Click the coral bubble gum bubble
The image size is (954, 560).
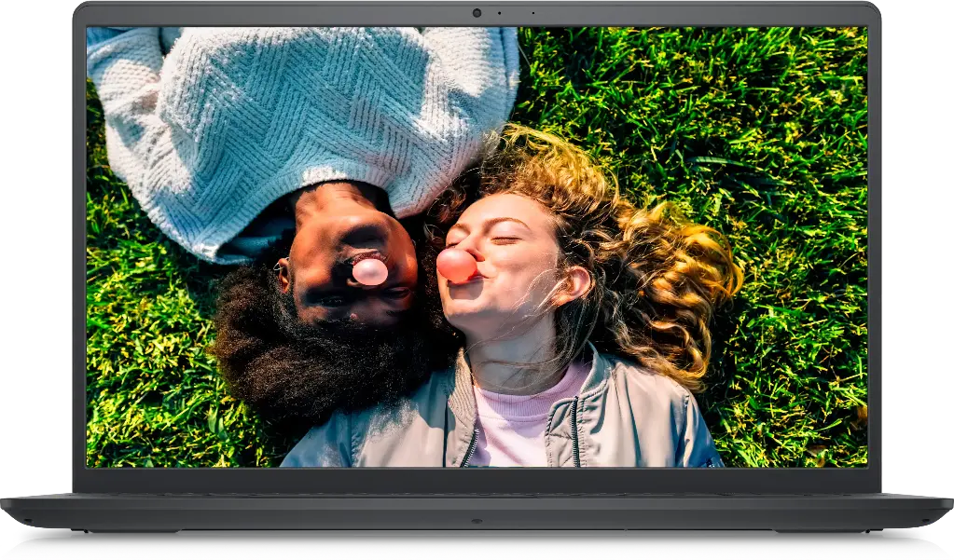pyautogui.click(x=456, y=265)
